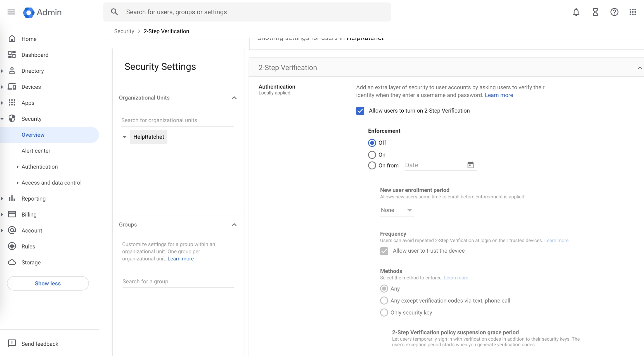Select Only security key method
644x356 pixels.
pyautogui.click(x=384, y=312)
